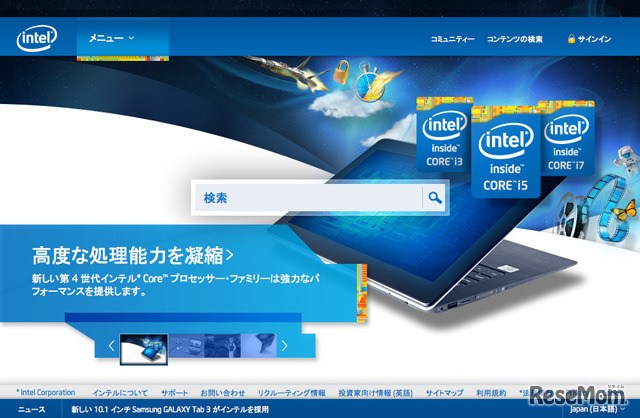The width and height of the screenshot is (640, 418).
Task: Select the first carousel thumbnail with tablet
Action: coord(144,349)
